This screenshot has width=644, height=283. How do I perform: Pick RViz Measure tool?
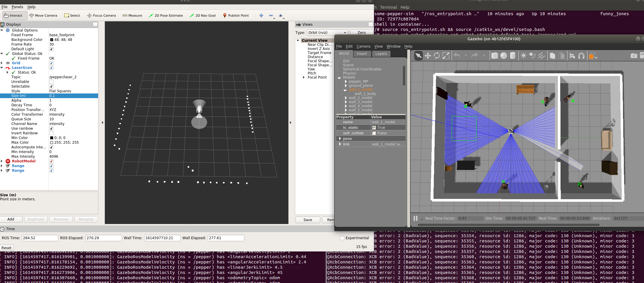(132, 15)
